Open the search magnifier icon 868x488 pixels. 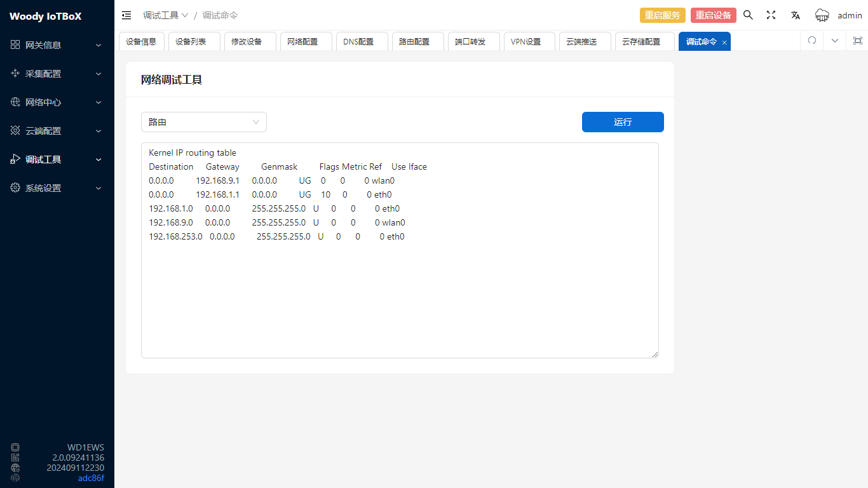(x=748, y=15)
